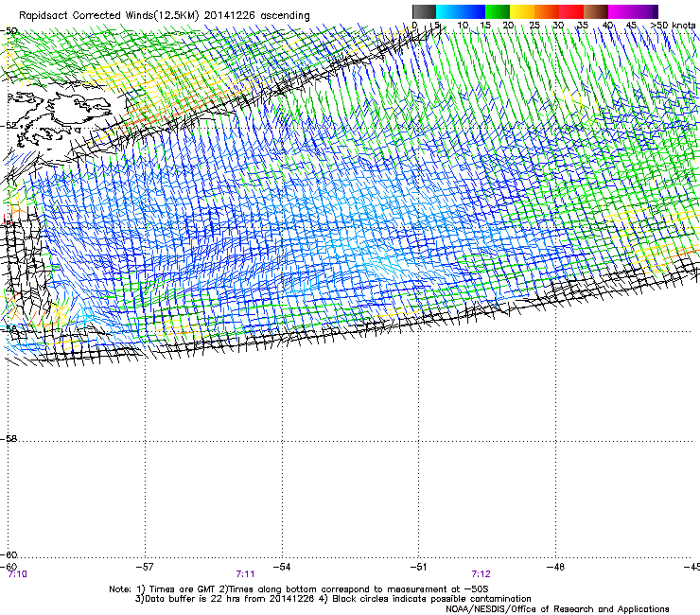Click the '-54' longitude axis label

tap(282, 567)
